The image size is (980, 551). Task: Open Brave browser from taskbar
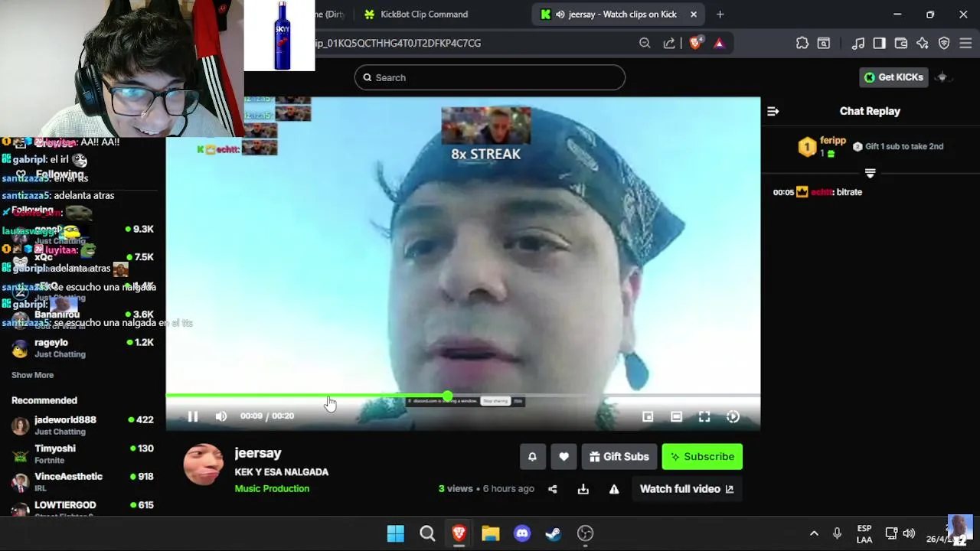pyautogui.click(x=459, y=533)
